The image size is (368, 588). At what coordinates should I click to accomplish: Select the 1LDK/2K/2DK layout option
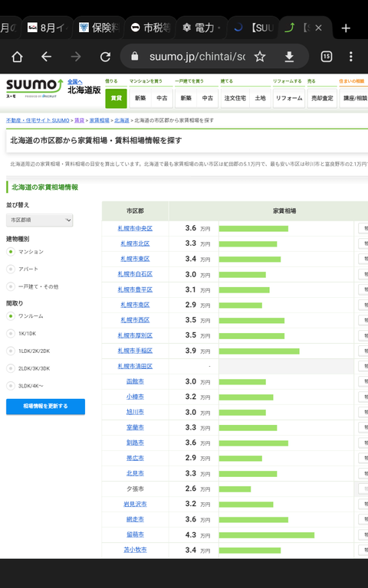[11, 351]
